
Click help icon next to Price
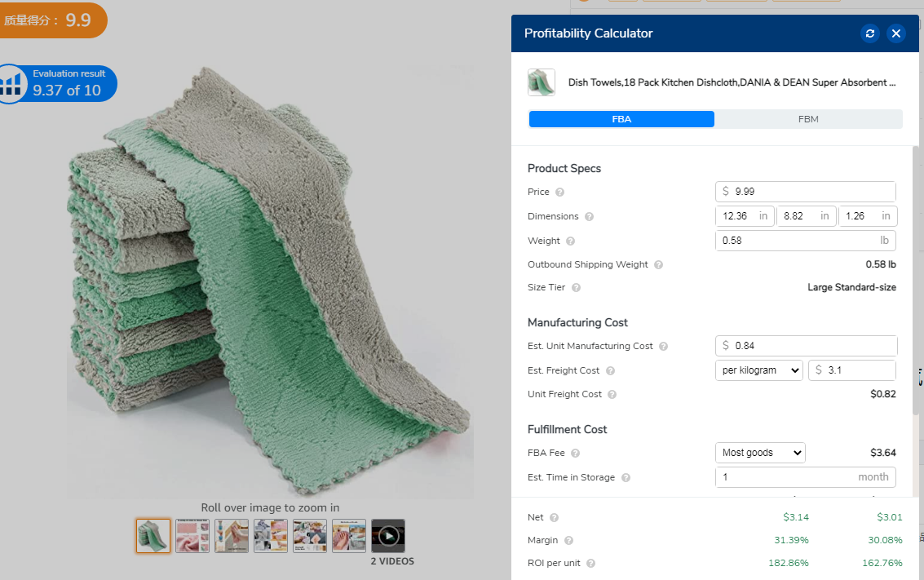[559, 193]
